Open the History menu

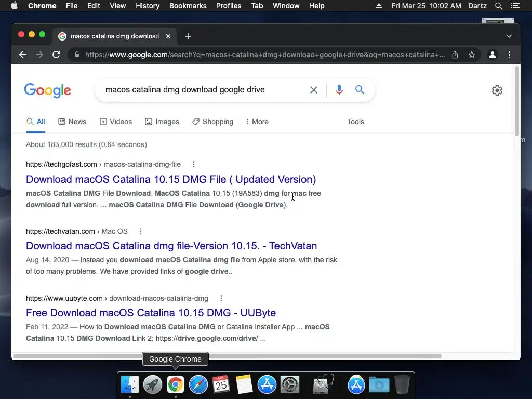[148, 6]
